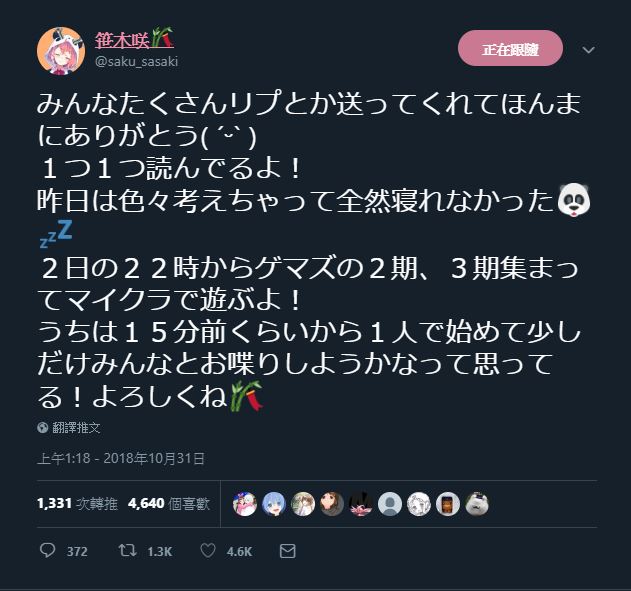This screenshot has width=631, height=591.
Task: Expand the tweet options chevron menu
Action: 588,50
